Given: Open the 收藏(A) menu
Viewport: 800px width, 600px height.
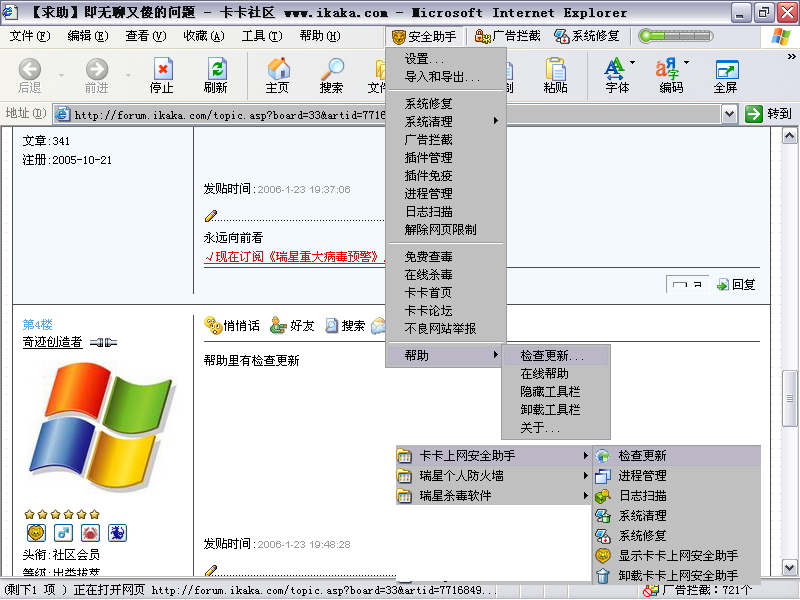Looking at the screenshot, I should click(x=204, y=36).
